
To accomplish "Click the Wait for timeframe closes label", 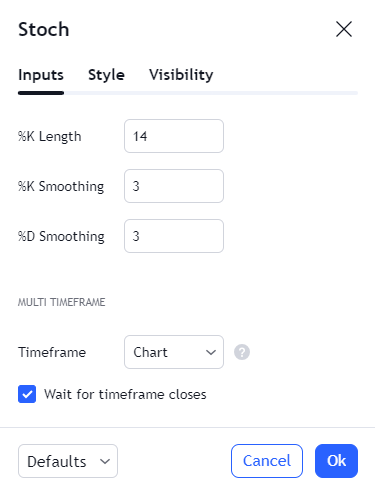I will point(125,394).
